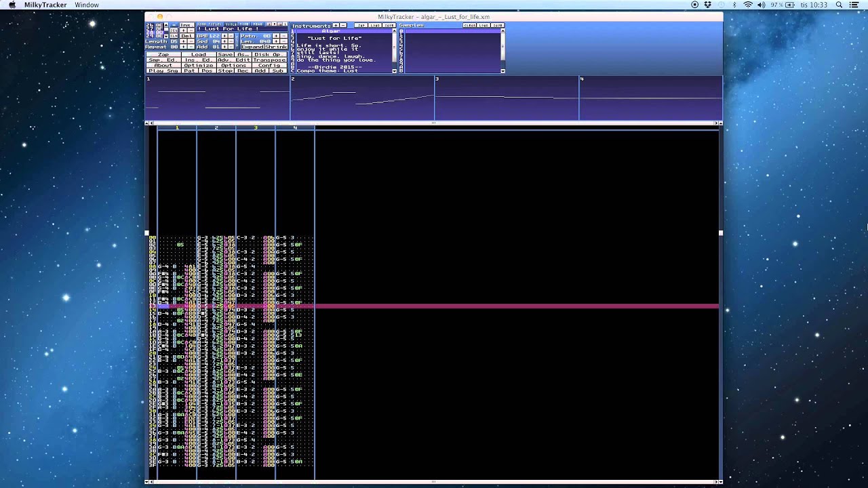
Task: Open the Apple menu
Action: point(12,5)
